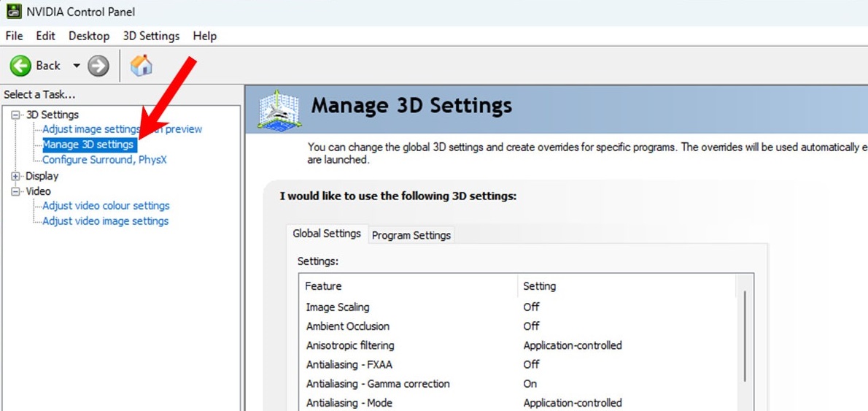The width and height of the screenshot is (868, 411).
Task: Collapse the 3D Settings tree node
Action: [x=15, y=115]
